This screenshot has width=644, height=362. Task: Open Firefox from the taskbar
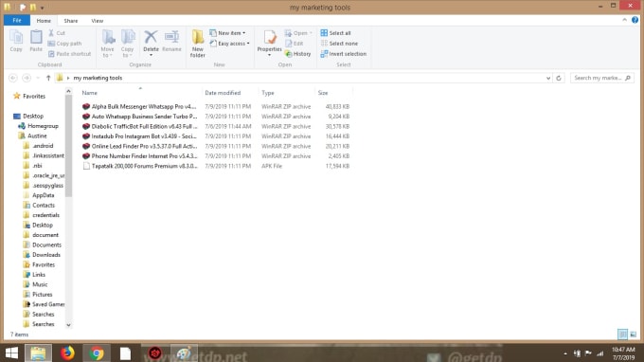pyautogui.click(x=68, y=353)
